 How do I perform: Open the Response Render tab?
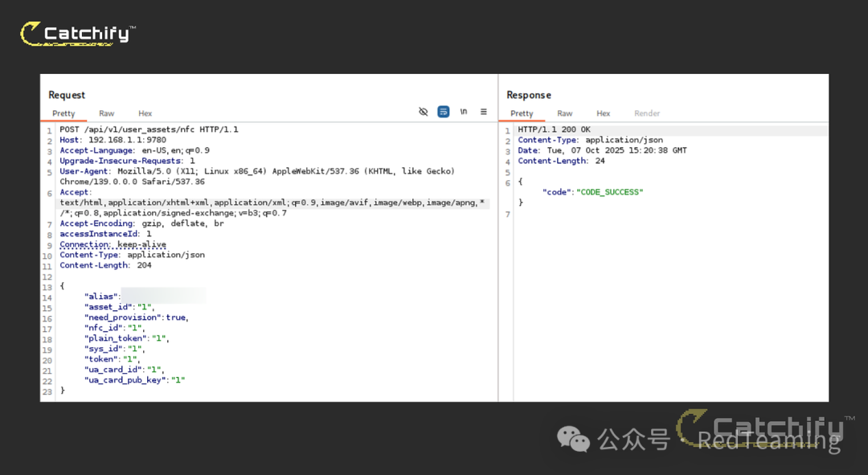coord(647,113)
